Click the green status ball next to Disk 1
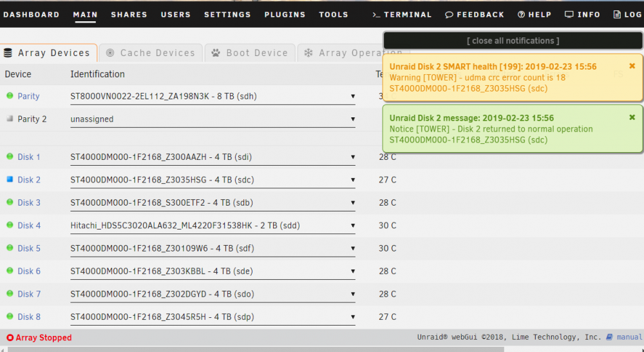644x352 pixels. point(10,156)
